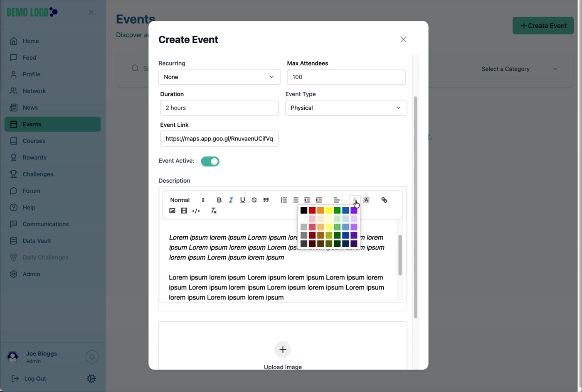Viewport: 582px width, 392px height.
Task: Click Joe Bloggs profile avatar
Action: pyautogui.click(x=13, y=357)
